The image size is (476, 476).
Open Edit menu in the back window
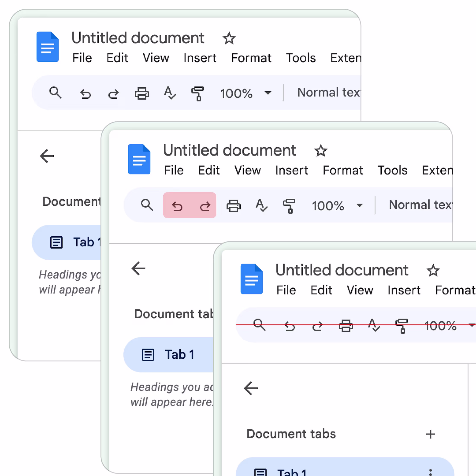[117, 58]
